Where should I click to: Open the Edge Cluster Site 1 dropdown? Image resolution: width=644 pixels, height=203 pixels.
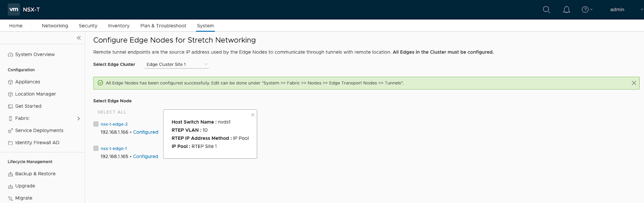click(177, 64)
